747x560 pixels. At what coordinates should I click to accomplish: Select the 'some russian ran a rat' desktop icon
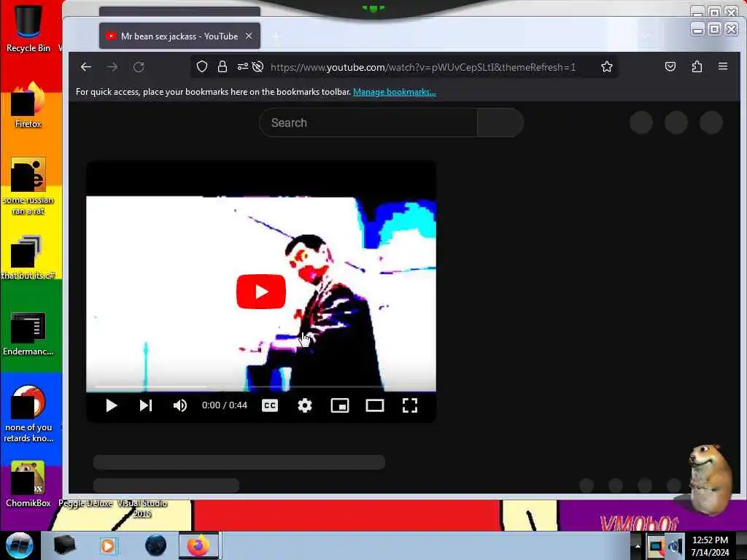[28, 186]
